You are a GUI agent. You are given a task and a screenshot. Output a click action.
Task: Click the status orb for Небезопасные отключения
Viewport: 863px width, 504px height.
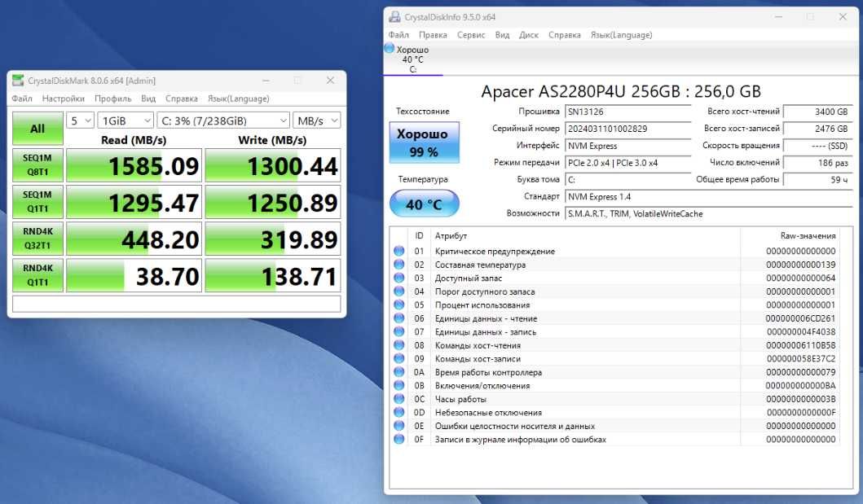(x=399, y=412)
